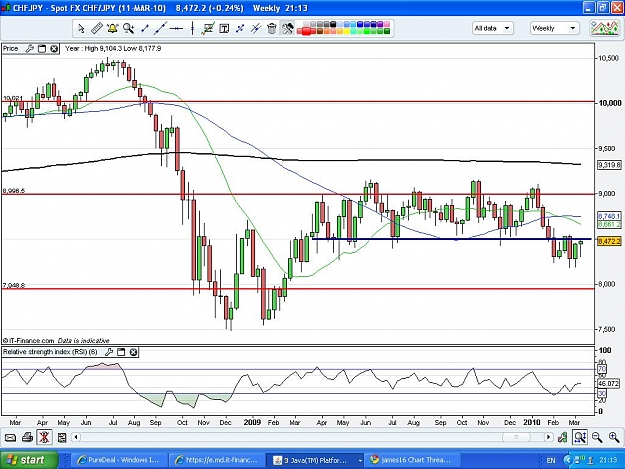Select the large red color swatch

(x=307, y=31)
